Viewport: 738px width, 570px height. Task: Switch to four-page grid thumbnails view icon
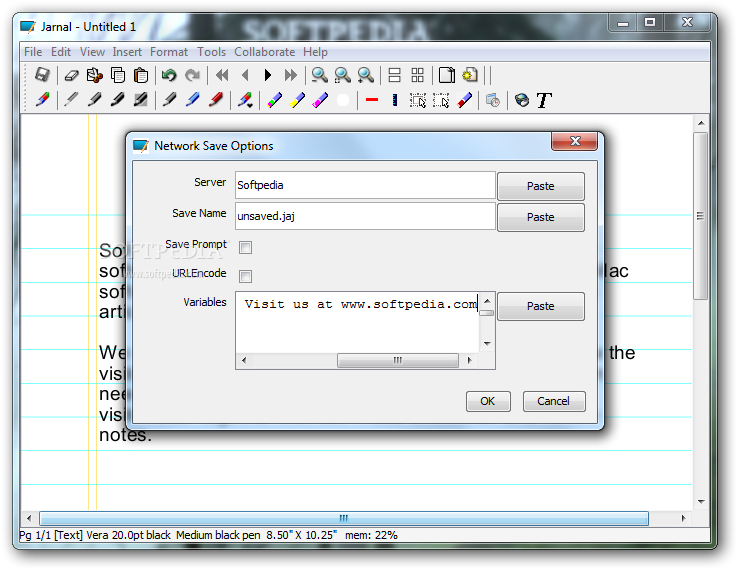point(417,75)
